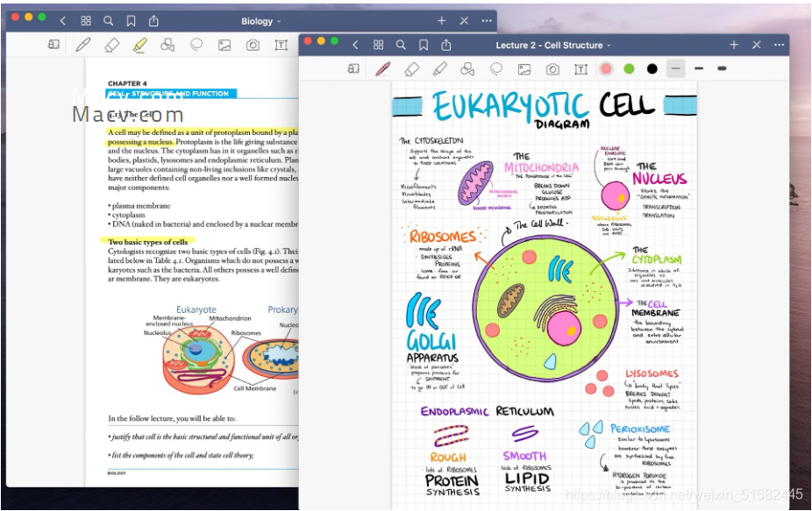Select Shapes tool in Lecture 2 toolbar
Viewport: 812px width, 511px height.
[x=467, y=69]
